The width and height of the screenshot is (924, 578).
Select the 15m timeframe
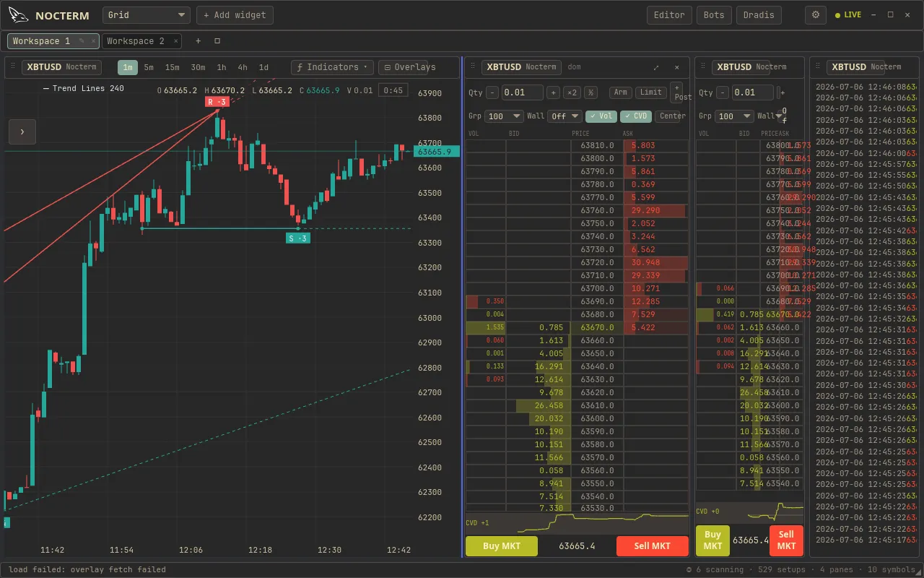pos(172,67)
